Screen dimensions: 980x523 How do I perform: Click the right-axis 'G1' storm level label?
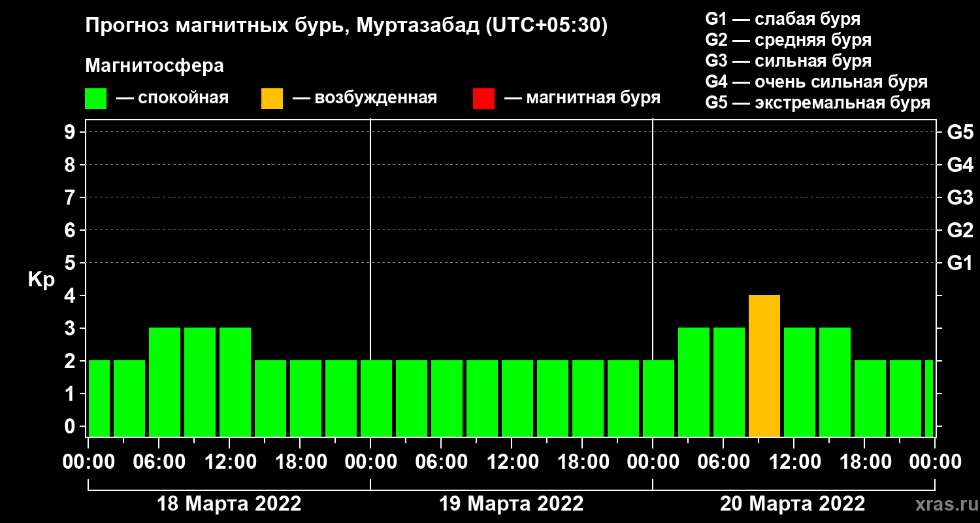[x=960, y=263]
